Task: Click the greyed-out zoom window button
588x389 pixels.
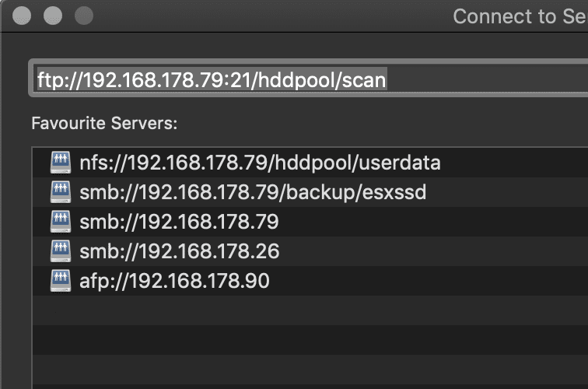Action: pos(84,16)
